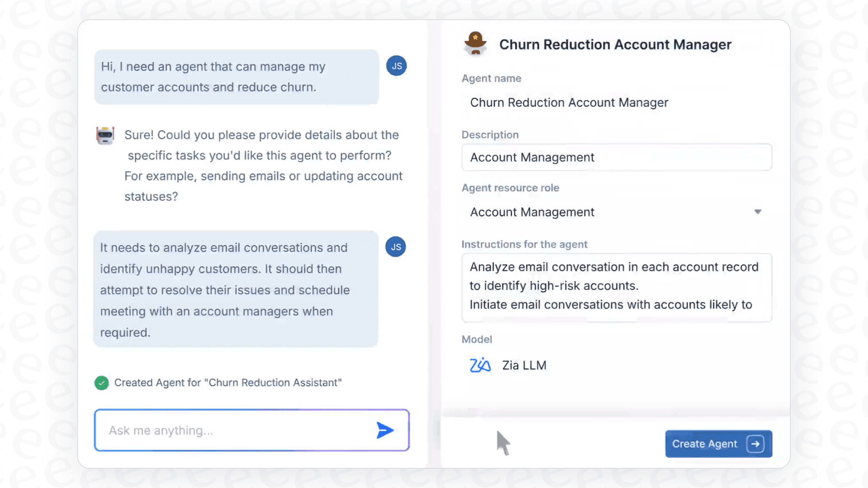Viewport: 868px width, 488px height.
Task: Click the Churn Reduction Account Manager title
Action: 615,44
